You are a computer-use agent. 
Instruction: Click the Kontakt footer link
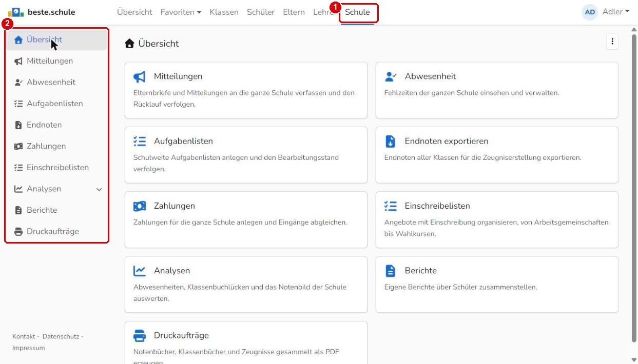(24, 336)
